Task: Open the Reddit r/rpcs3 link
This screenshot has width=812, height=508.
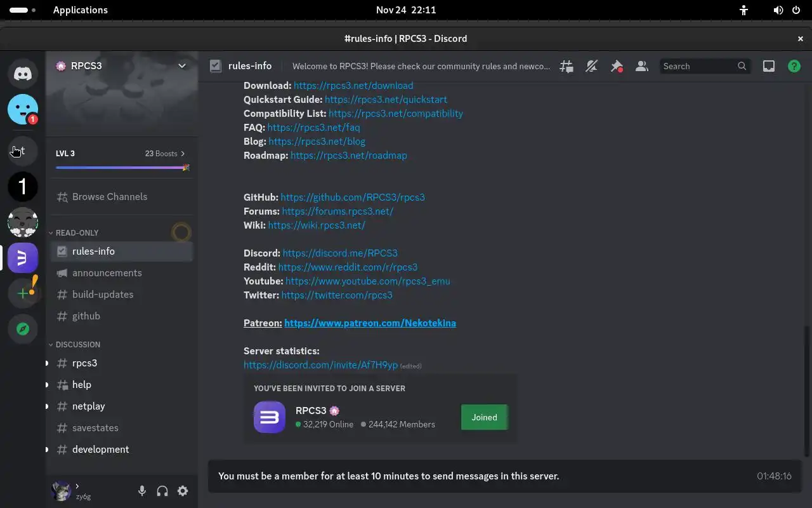Action: coord(348,267)
